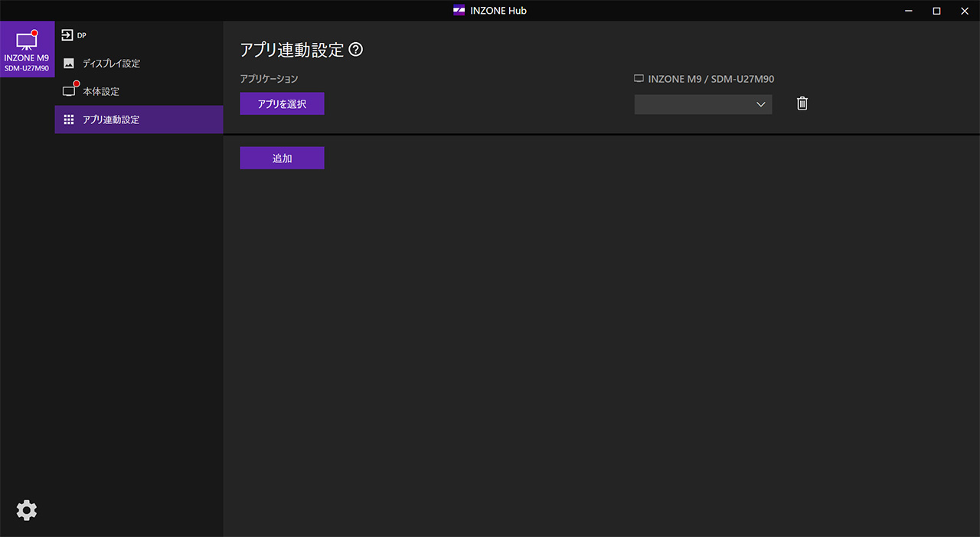Image resolution: width=980 pixels, height=537 pixels.
Task: Expand the INZONE M9 picture mode dropdown
Action: pyautogui.click(x=703, y=104)
